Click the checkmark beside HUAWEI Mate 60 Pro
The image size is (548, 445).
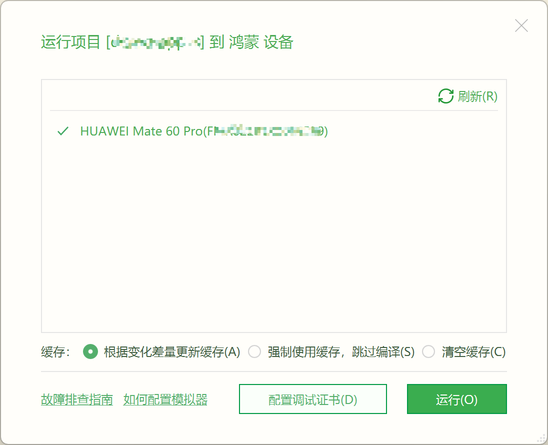coord(63,131)
